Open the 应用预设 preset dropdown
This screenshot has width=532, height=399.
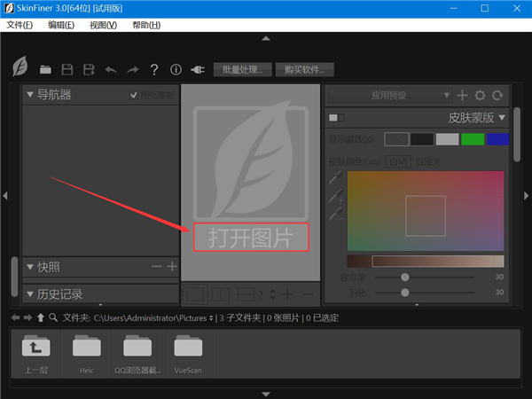tap(390, 95)
